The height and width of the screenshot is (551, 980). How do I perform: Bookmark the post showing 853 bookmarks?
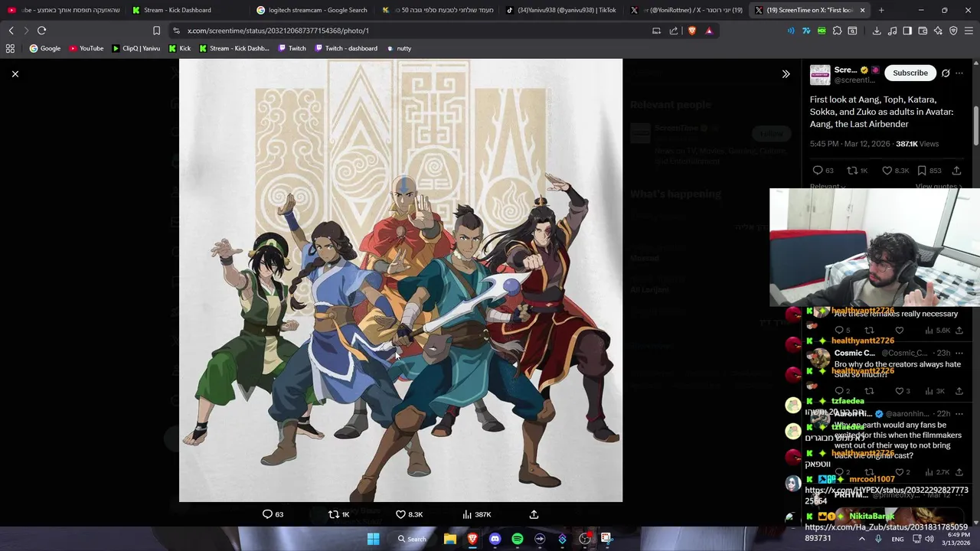922,171
